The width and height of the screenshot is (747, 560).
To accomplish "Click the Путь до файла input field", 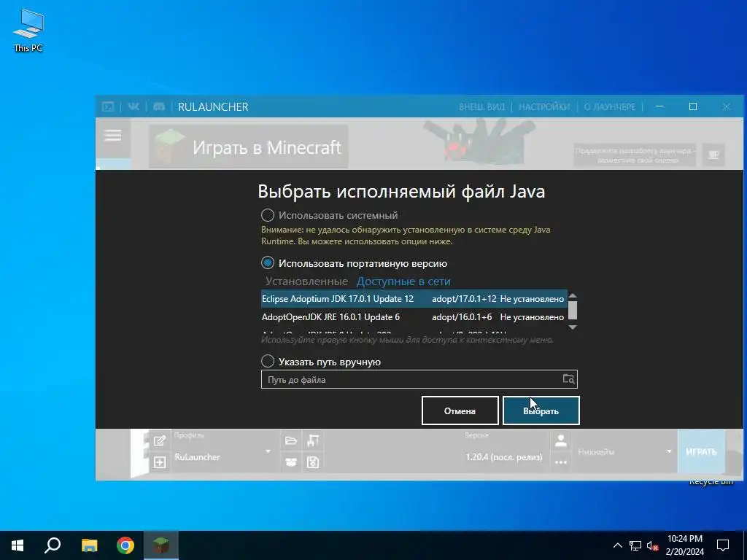I will point(419,379).
